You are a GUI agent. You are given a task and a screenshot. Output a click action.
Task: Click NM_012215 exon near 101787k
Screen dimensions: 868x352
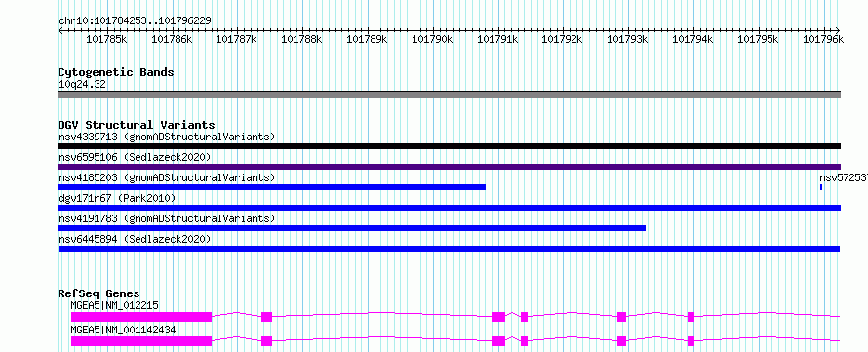(x=267, y=317)
